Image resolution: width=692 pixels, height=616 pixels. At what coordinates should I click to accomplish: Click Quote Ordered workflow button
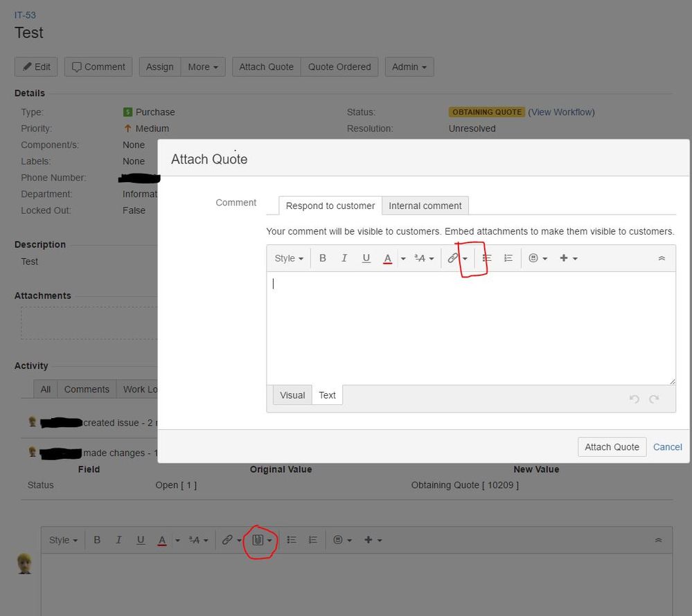[x=339, y=67]
